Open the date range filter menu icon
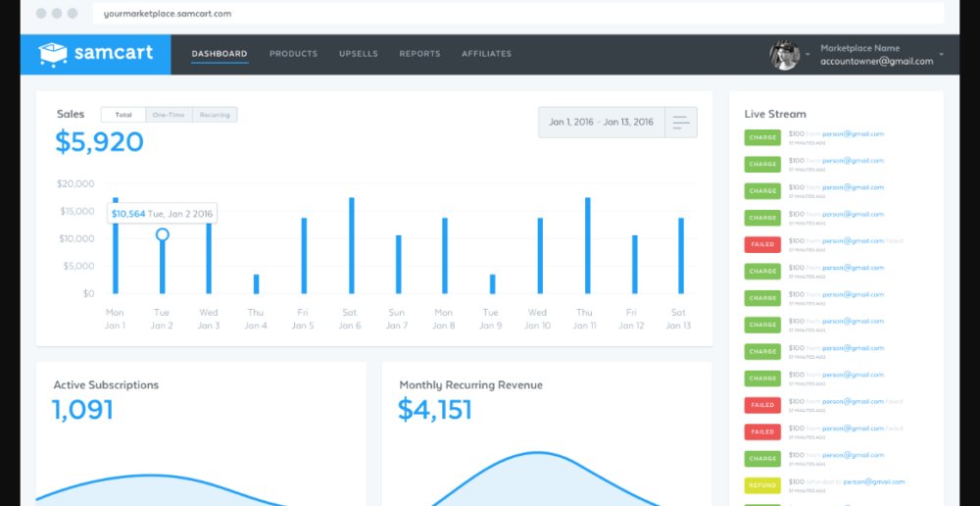Screen dimensions: 980x506 pos(680,123)
